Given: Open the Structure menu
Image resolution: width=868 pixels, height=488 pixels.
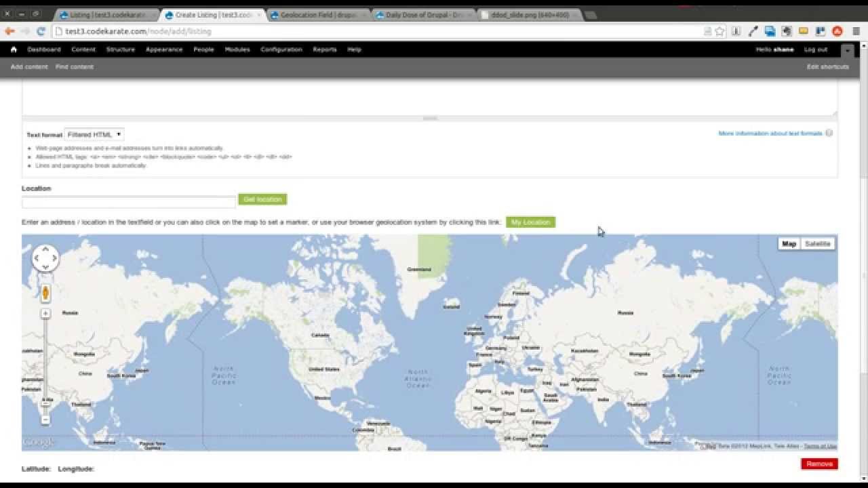Looking at the screenshot, I should click(121, 49).
